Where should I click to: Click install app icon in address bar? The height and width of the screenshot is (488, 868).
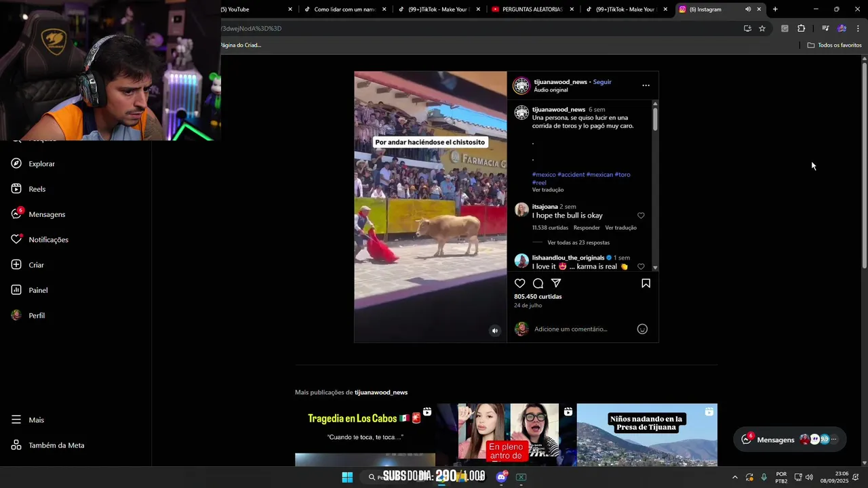click(x=747, y=28)
